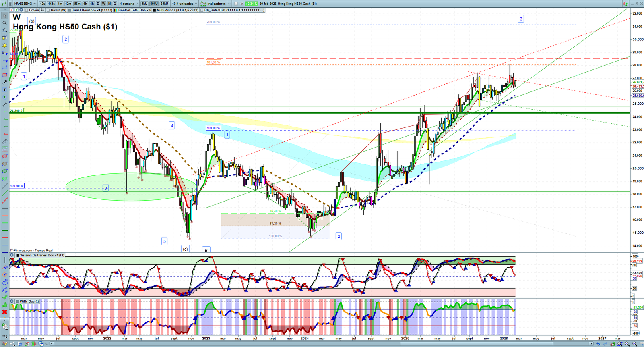The width and height of the screenshot is (644, 347).
Task: Select the black arrow drawing tool
Action: (x=4, y=82)
